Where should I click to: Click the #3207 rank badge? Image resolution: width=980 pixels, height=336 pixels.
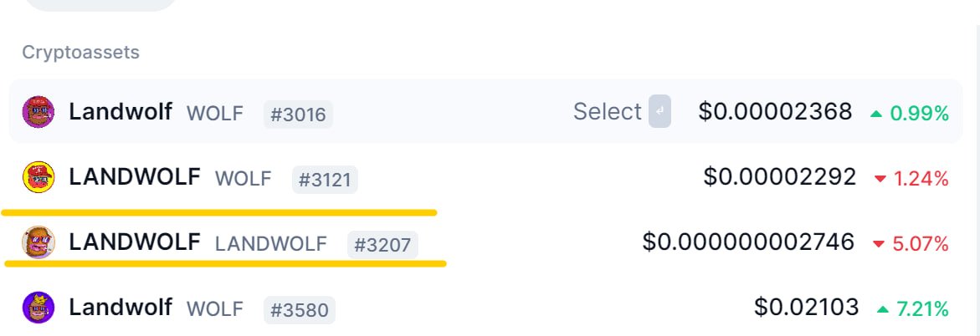pos(382,245)
